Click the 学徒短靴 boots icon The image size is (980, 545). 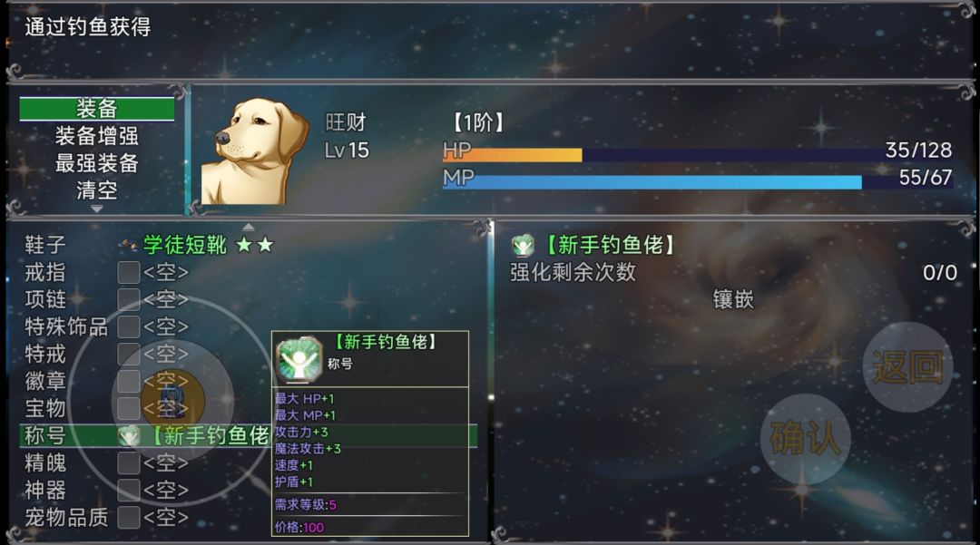click(130, 246)
